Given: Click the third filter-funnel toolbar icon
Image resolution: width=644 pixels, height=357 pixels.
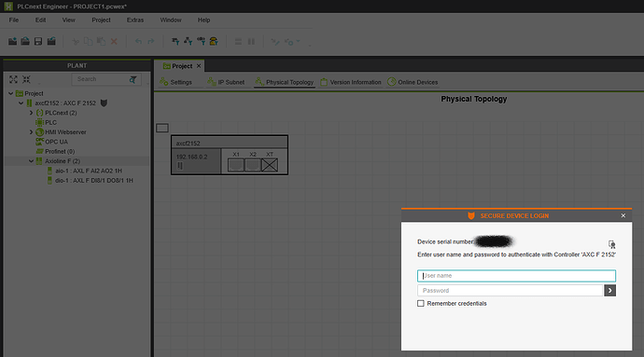Looking at the screenshot, I should click(x=201, y=41).
